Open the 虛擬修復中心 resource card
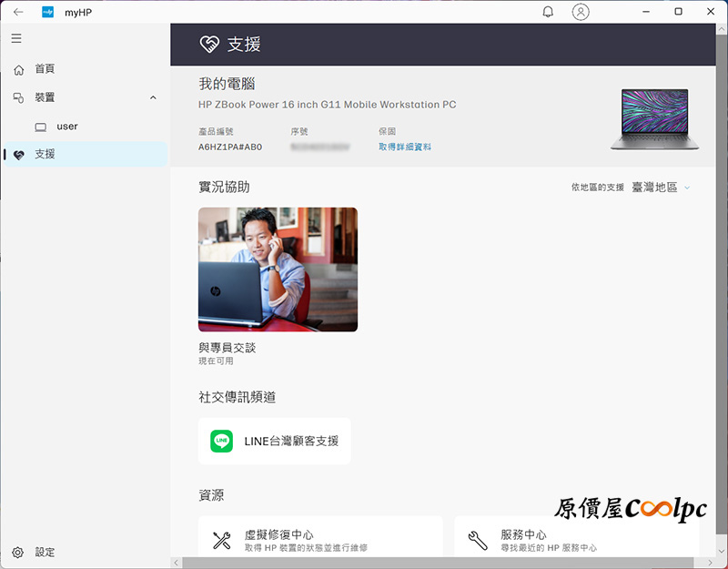The width and height of the screenshot is (728, 569). (x=320, y=536)
